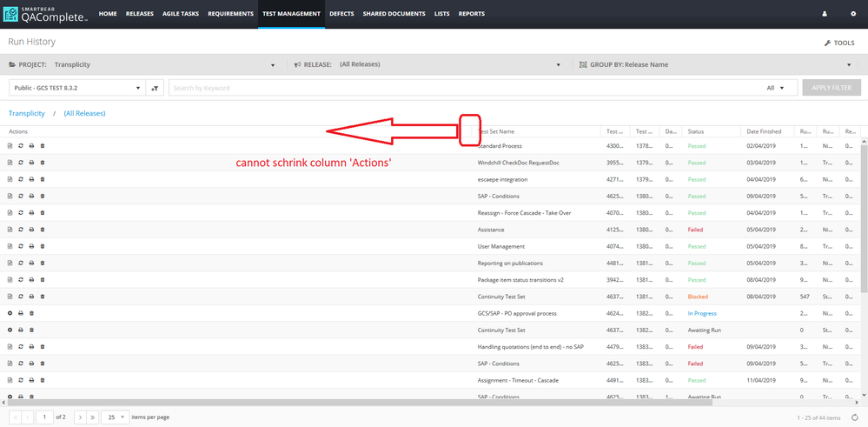Click the user profile icon in top bar
868x427 pixels.
[x=825, y=14]
